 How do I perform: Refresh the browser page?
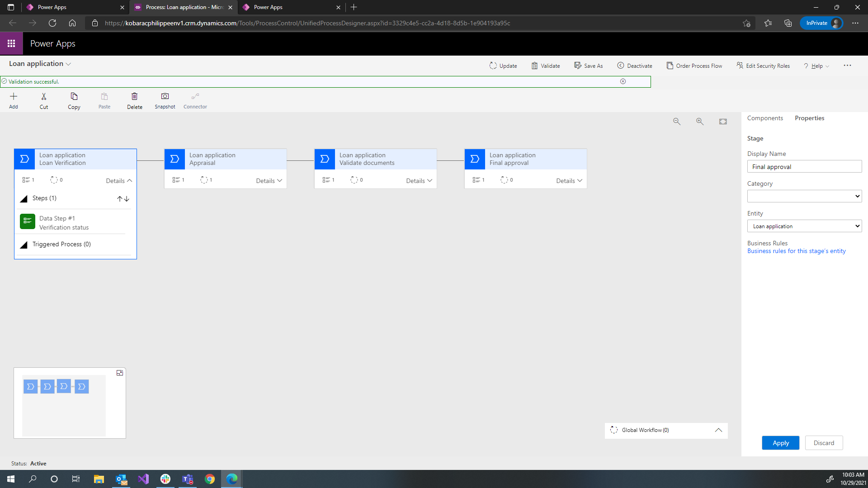52,23
